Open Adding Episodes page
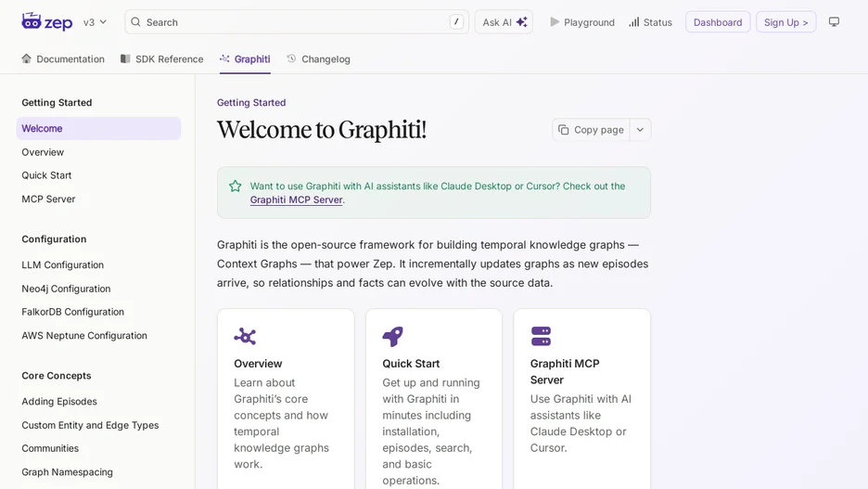This screenshot has height=489, width=868. pyautogui.click(x=98, y=402)
